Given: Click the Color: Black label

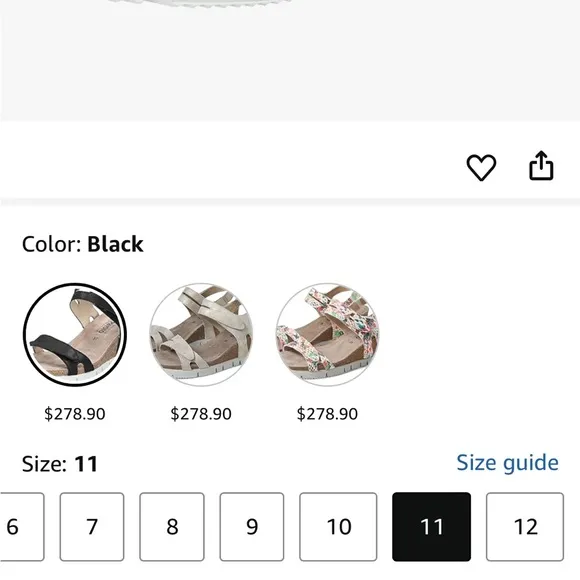Looking at the screenshot, I should [82, 244].
